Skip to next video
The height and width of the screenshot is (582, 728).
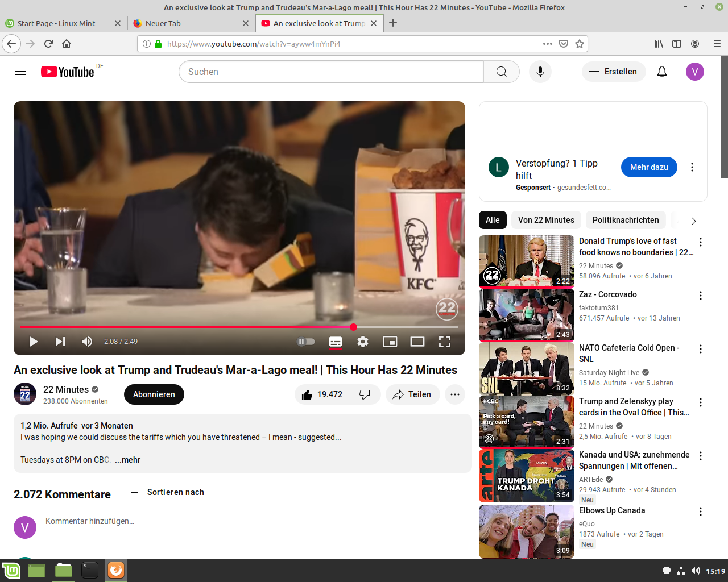[x=60, y=342]
